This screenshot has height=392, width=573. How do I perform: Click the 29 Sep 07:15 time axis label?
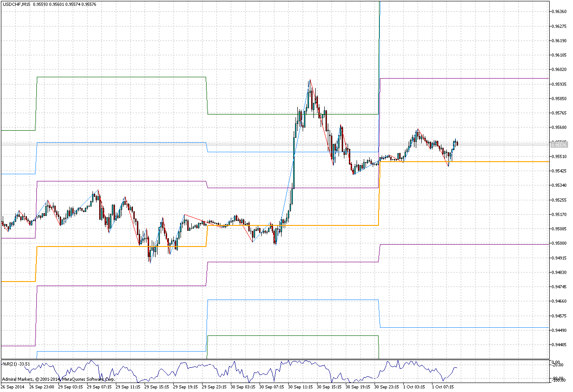point(100,386)
